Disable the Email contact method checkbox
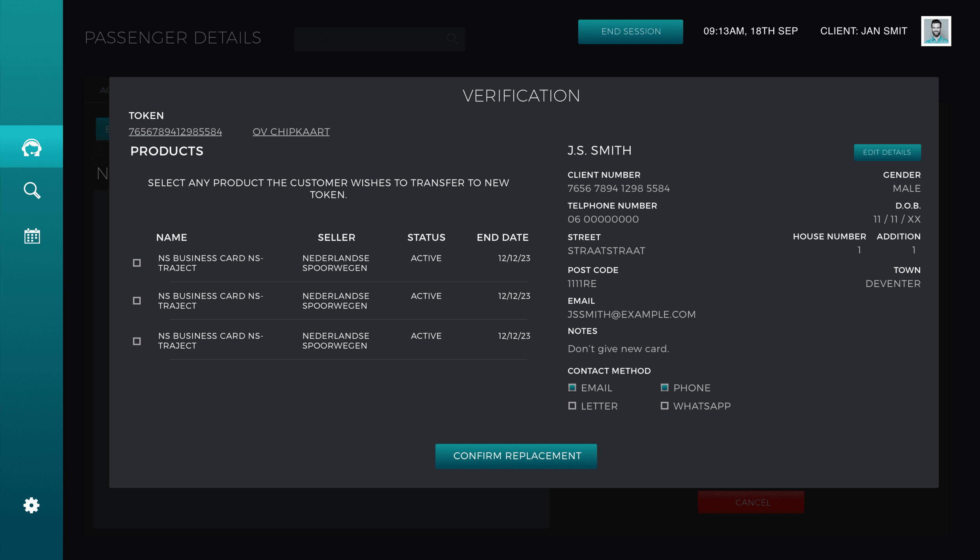The height and width of the screenshot is (560, 980). [x=572, y=388]
